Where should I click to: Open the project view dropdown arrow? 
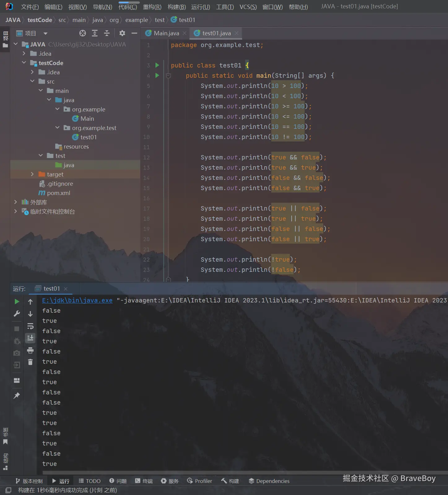46,33
